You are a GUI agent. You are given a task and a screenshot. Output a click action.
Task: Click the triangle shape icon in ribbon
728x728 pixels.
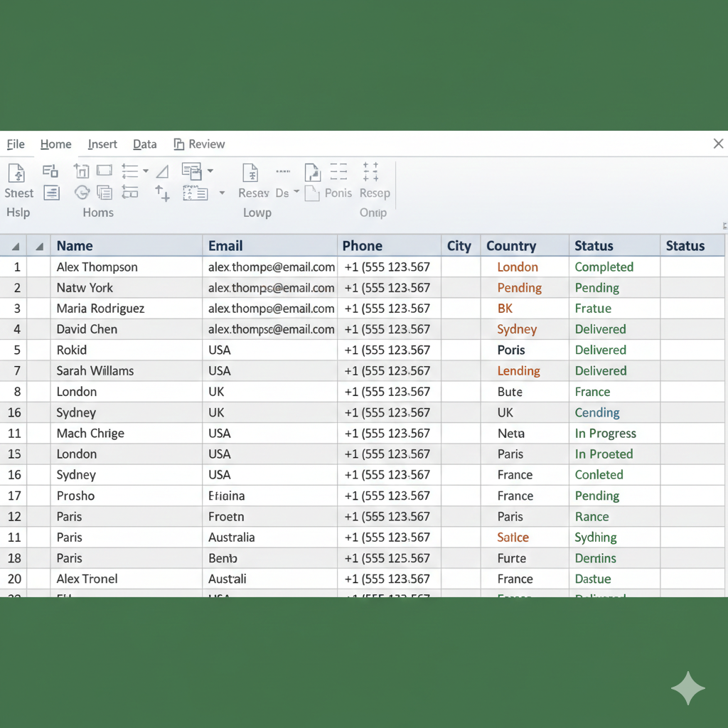163,171
